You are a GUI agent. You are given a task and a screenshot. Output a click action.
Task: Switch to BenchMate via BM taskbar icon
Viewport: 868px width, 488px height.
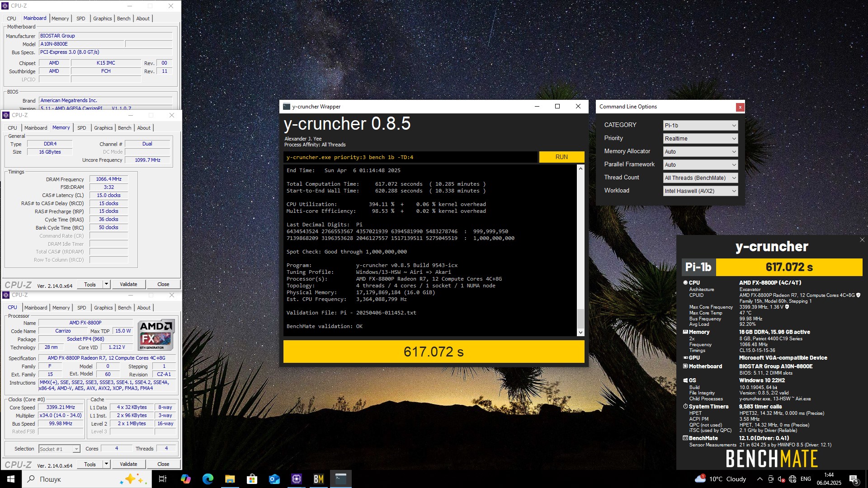click(x=318, y=479)
